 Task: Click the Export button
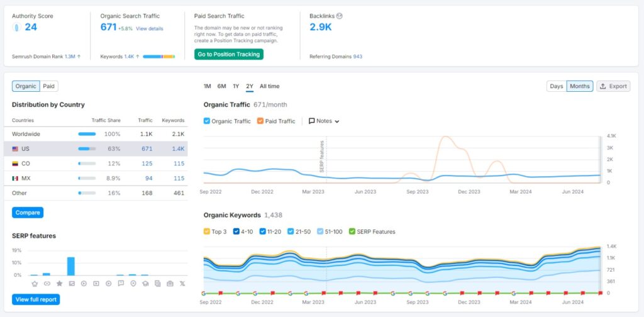(x=613, y=86)
